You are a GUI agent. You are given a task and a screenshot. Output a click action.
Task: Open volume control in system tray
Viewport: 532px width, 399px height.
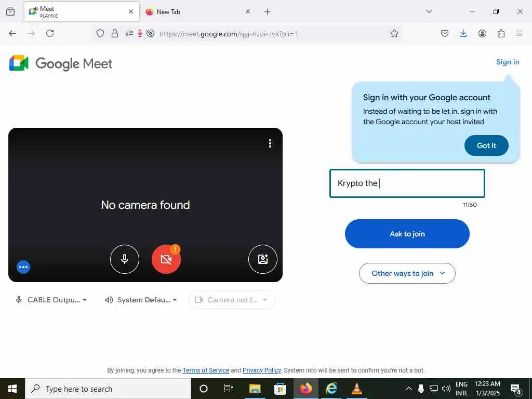[x=446, y=389]
